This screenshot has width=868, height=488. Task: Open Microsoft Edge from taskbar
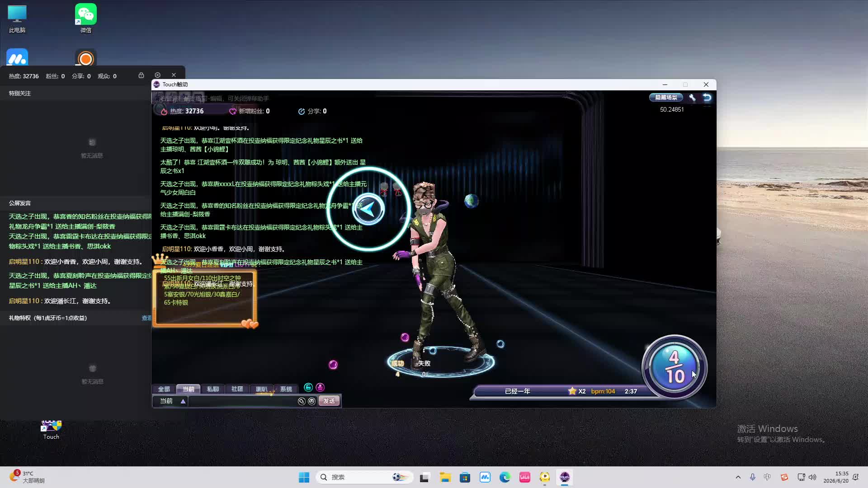click(505, 477)
